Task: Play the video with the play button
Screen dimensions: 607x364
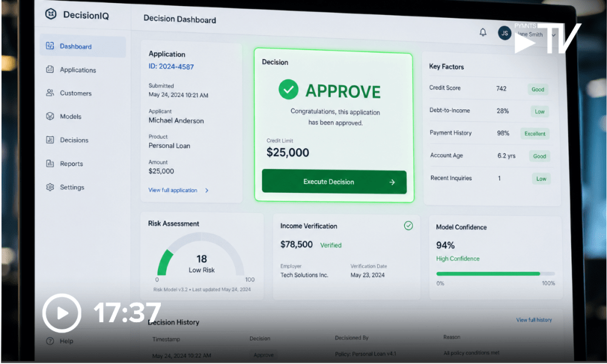Action: [x=62, y=313]
